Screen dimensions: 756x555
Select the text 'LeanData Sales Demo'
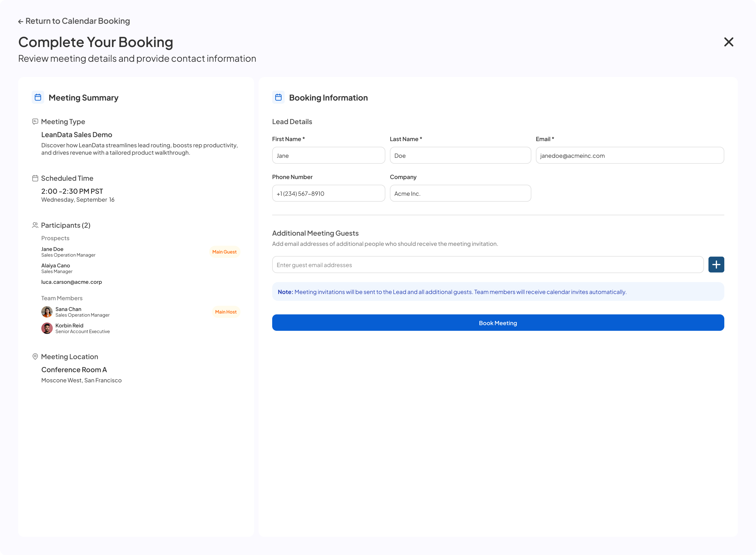tap(77, 135)
